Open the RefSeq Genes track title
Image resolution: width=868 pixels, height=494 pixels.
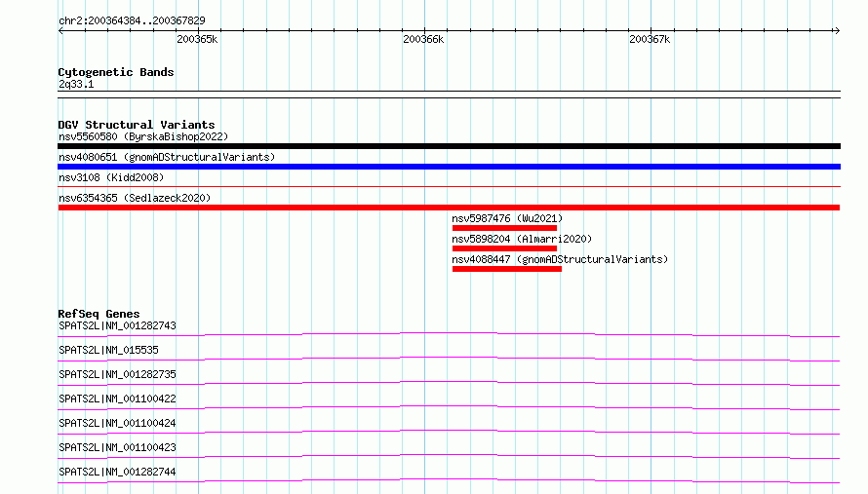coord(99,314)
